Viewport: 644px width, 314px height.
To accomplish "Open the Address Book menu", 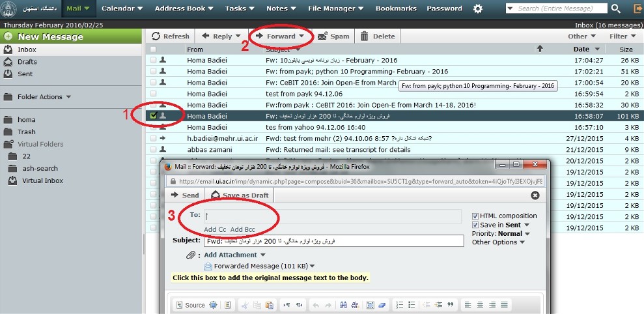I will tap(184, 8).
